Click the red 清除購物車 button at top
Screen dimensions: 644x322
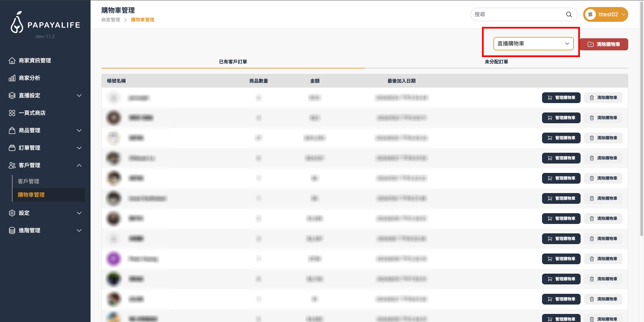click(604, 44)
